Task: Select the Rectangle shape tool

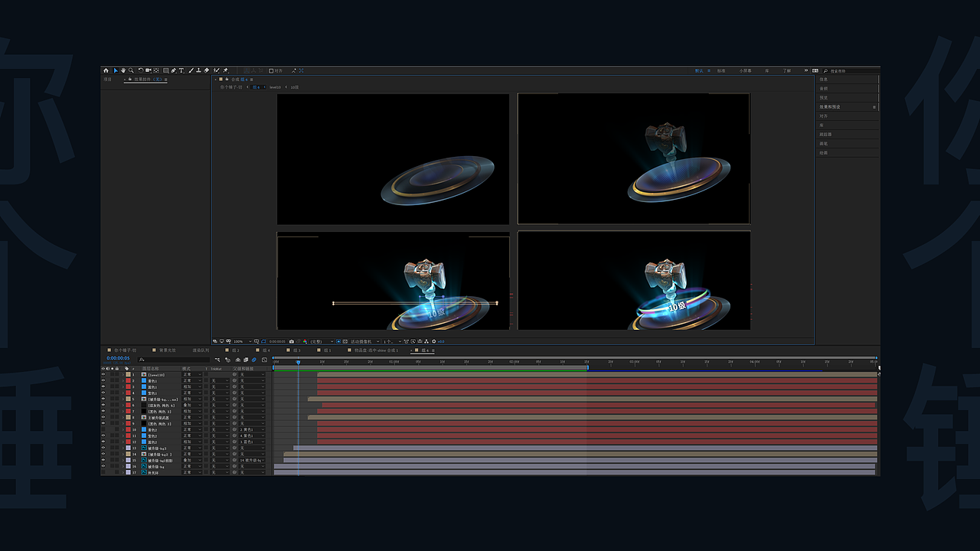Action: tap(166, 70)
